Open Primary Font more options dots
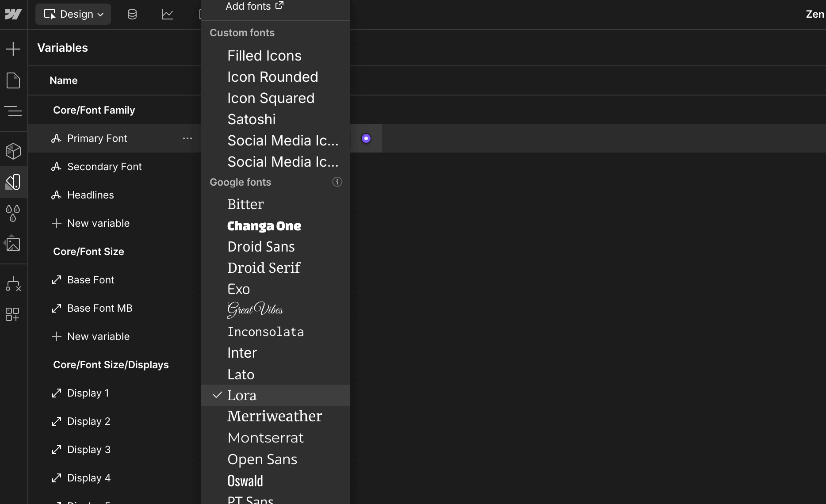The height and width of the screenshot is (504, 826). [187, 138]
